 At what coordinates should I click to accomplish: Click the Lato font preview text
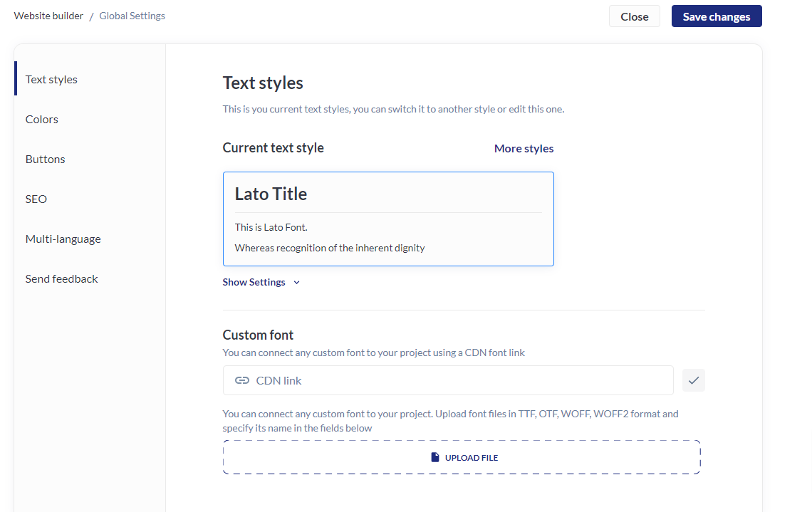(271, 227)
